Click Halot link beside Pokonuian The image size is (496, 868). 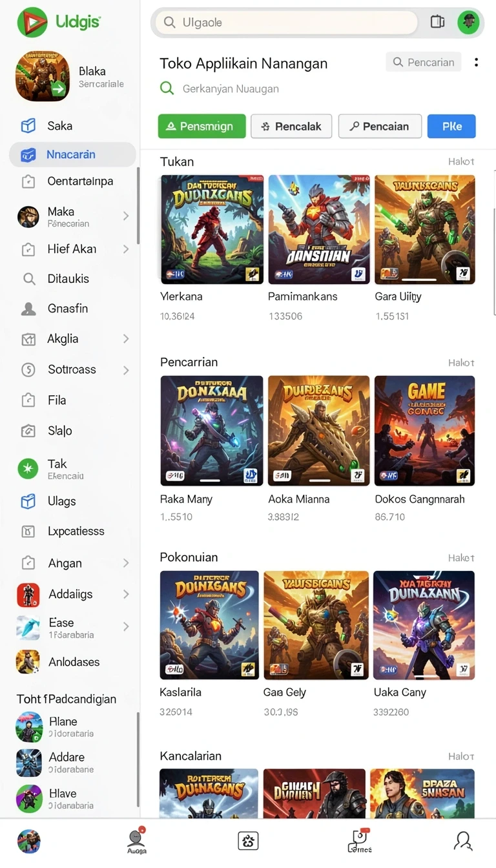(x=461, y=557)
